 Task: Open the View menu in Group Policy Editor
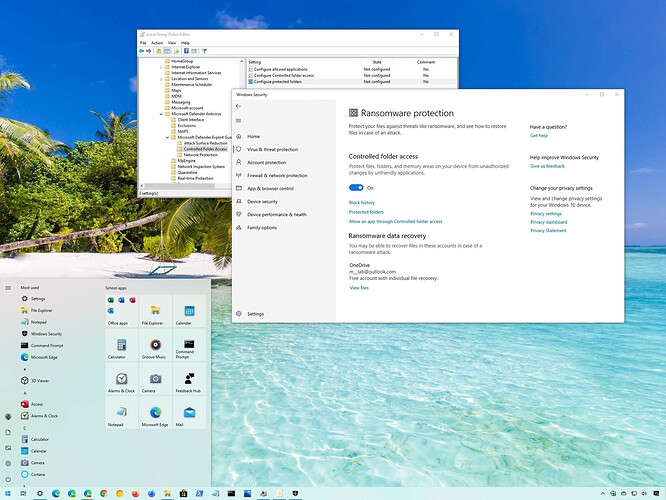pyautogui.click(x=172, y=43)
